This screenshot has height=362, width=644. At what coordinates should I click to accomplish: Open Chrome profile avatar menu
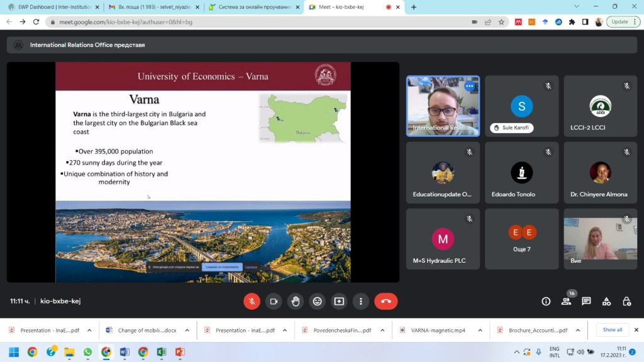[599, 22]
